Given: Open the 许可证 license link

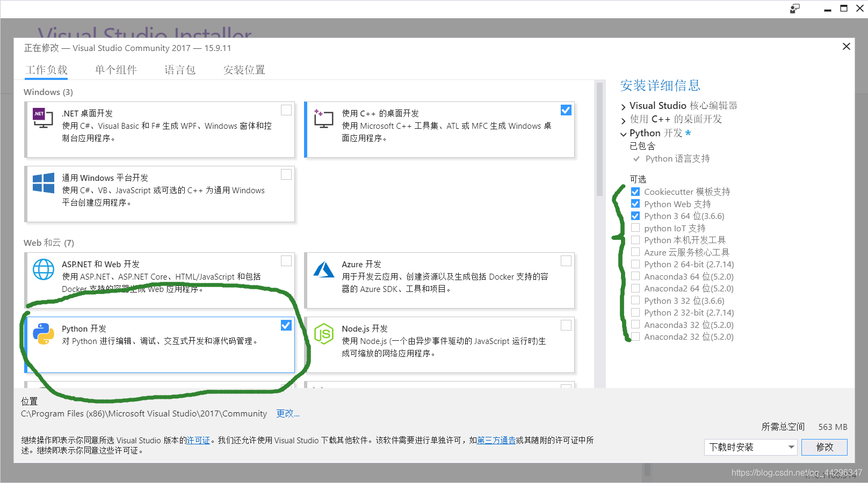Looking at the screenshot, I should [x=198, y=440].
